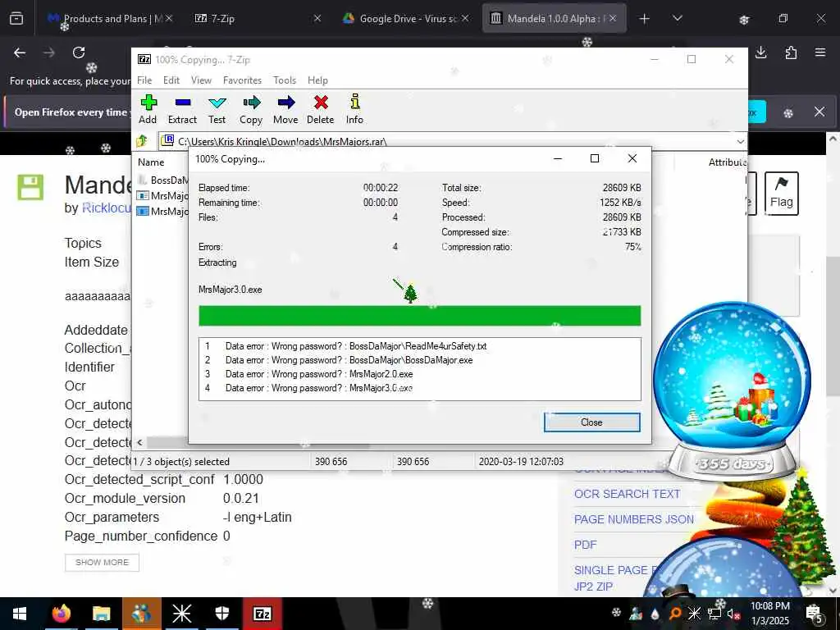Click the 7-Zip icon on taskbar
840x630 pixels.
click(x=262, y=614)
